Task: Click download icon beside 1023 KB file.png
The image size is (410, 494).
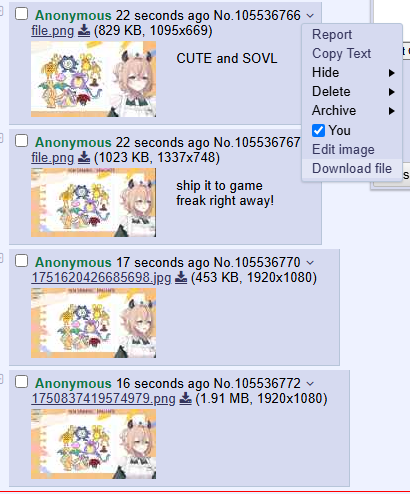Action: click(x=84, y=158)
